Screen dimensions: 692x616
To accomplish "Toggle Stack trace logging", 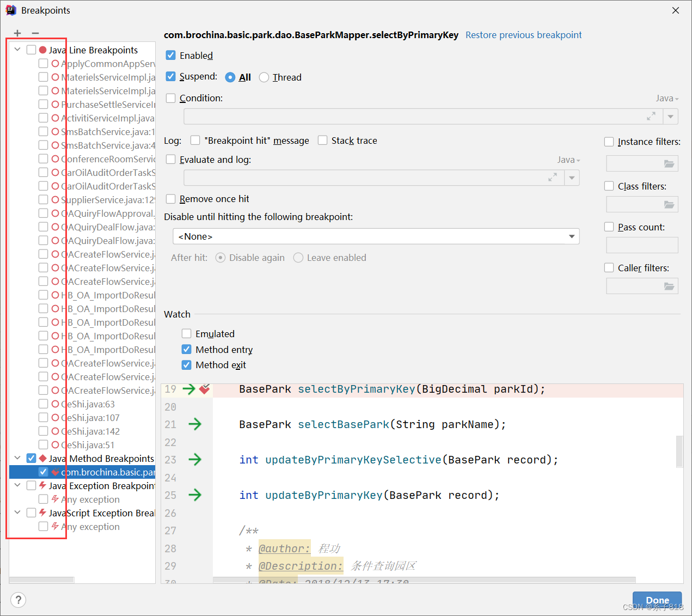I will click(322, 140).
